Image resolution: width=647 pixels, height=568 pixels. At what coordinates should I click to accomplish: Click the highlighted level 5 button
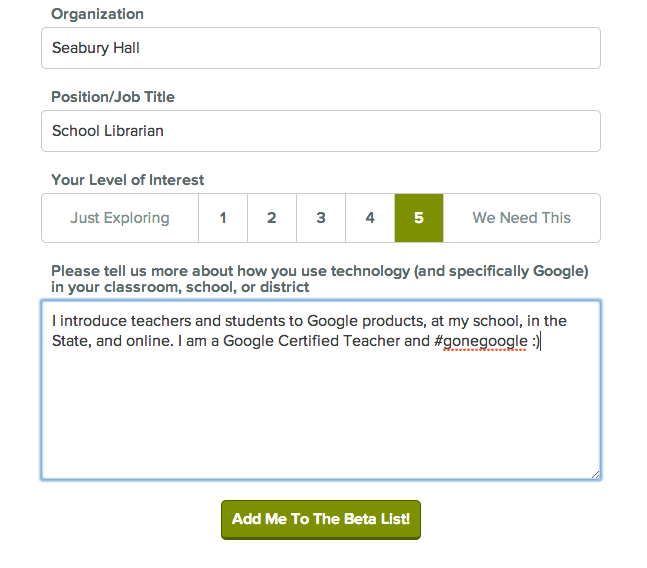pos(419,218)
